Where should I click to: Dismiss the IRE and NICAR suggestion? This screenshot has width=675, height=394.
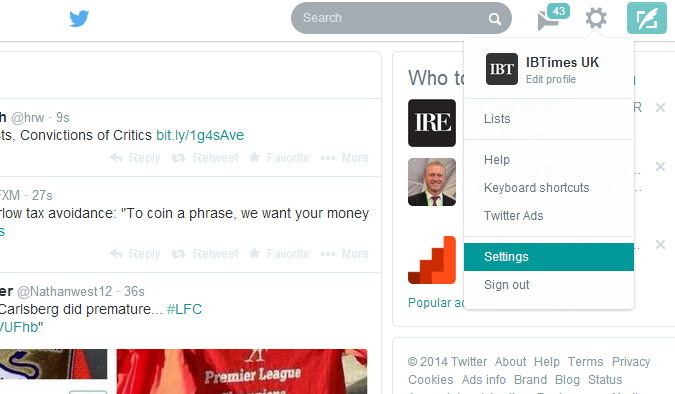pos(660,108)
